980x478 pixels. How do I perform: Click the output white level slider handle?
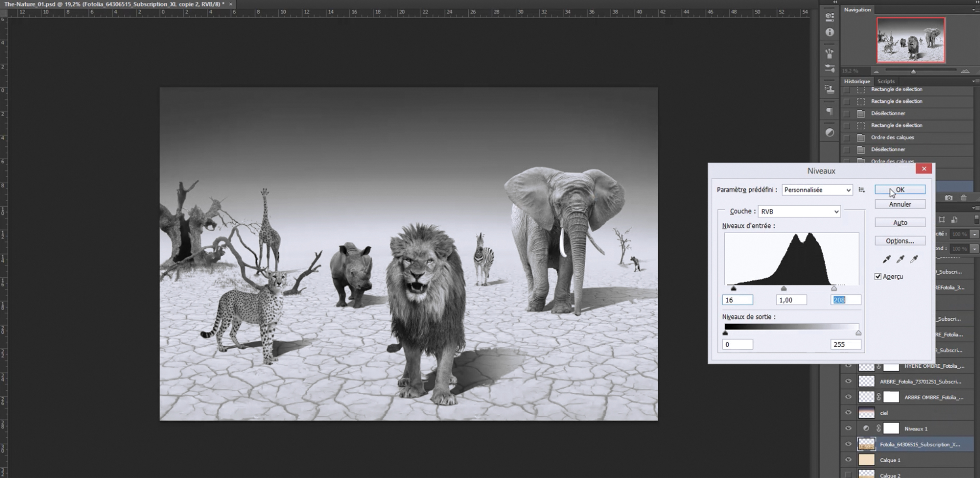pyautogui.click(x=858, y=333)
